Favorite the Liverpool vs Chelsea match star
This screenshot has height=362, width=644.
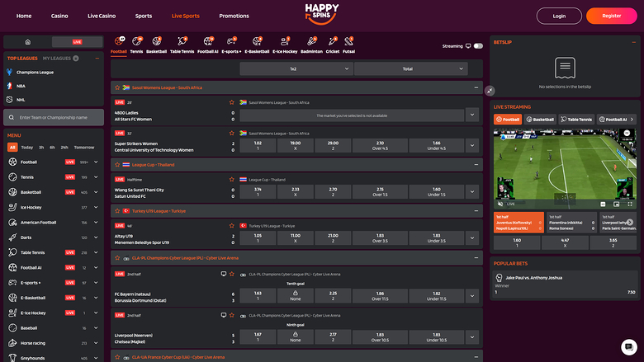point(232,315)
